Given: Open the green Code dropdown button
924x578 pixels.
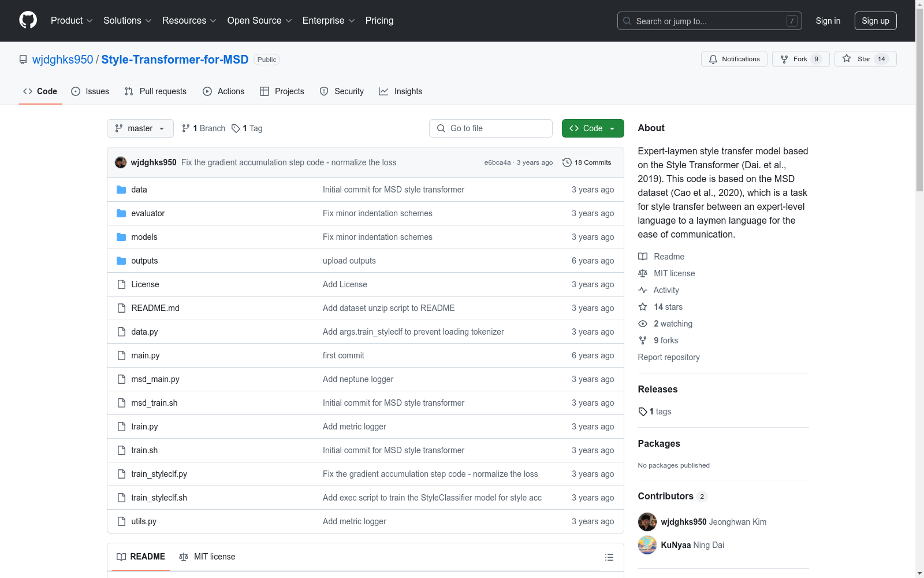Looking at the screenshot, I should tap(593, 128).
